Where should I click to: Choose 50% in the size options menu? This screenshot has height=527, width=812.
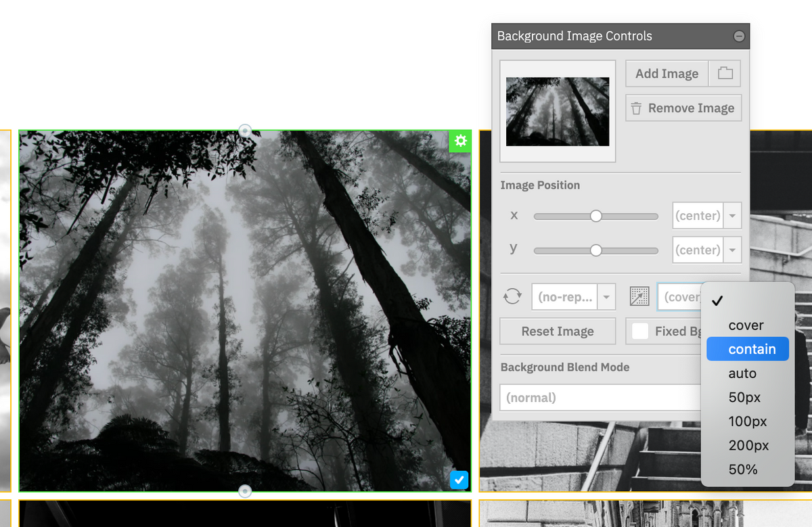[742, 469]
